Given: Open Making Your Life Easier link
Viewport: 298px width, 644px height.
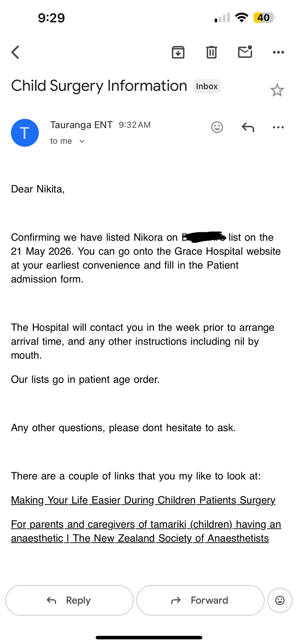Looking at the screenshot, I should pyautogui.click(x=143, y=500).
